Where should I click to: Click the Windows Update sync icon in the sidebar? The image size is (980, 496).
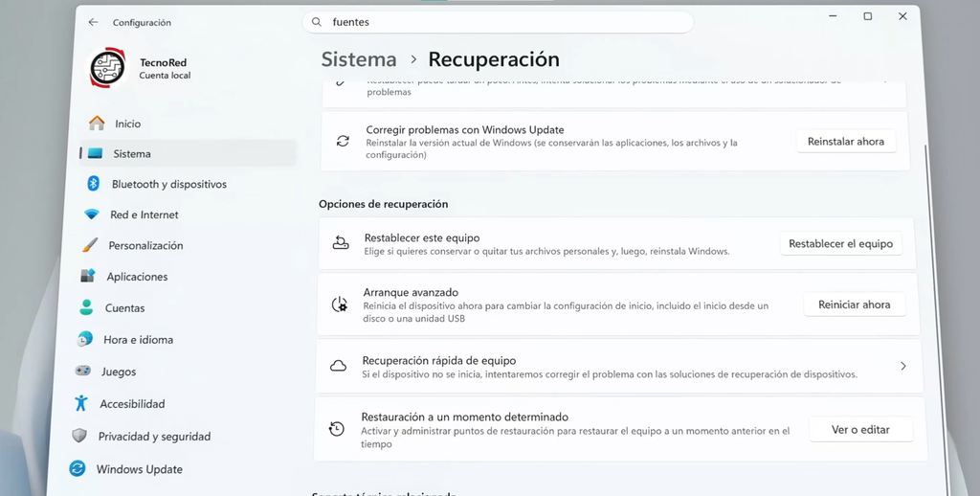click(77, 468)
